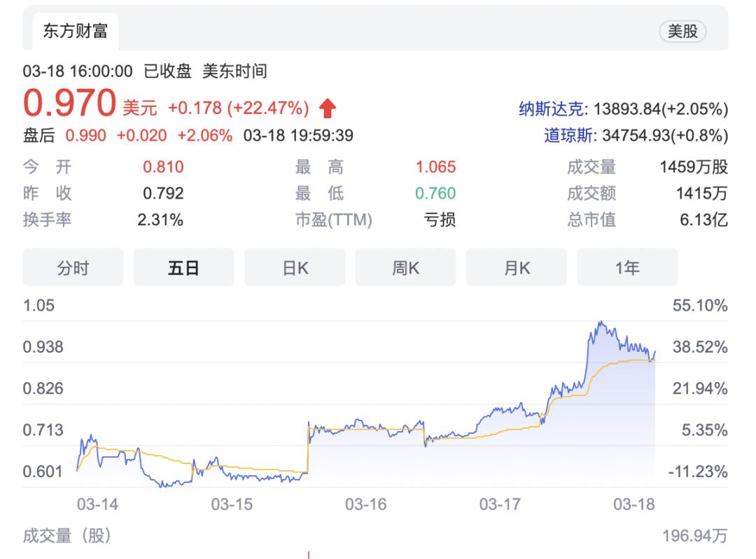This screenshot has width=756, height=559.
Task: Click the 03-14 date marker on chart
Action: tap(97, 504)
